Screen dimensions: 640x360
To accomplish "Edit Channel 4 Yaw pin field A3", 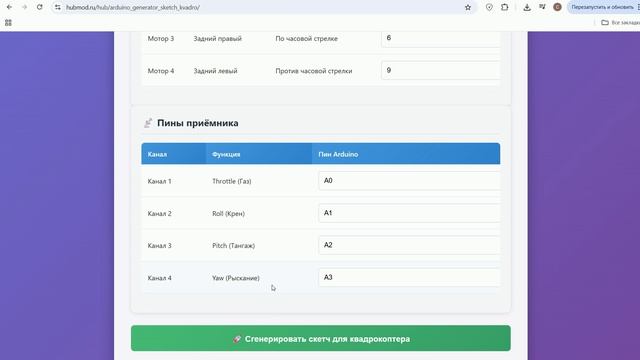I will tap(409, 278).
